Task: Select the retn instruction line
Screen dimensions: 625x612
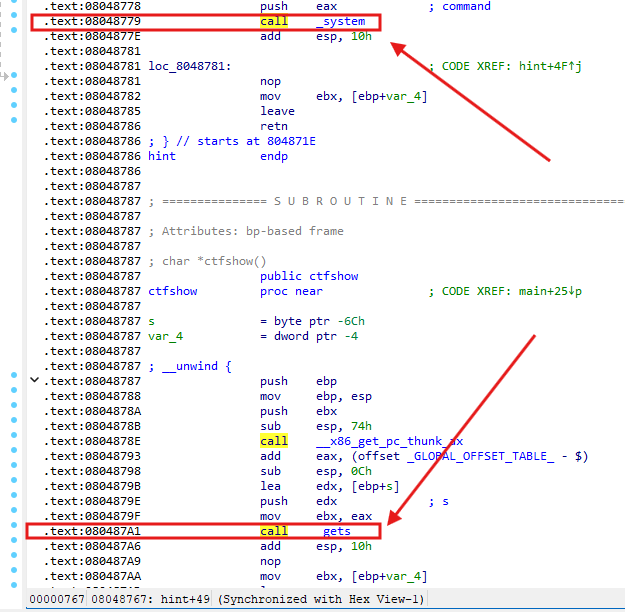Action: point(274,126)
